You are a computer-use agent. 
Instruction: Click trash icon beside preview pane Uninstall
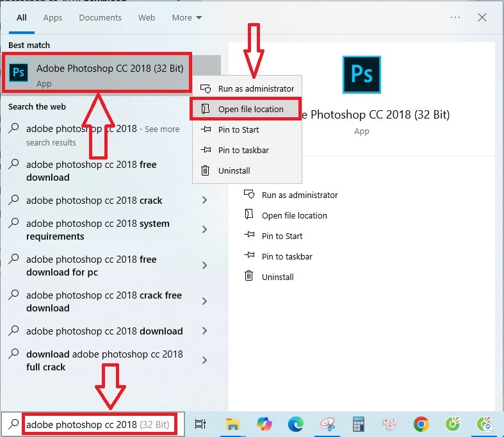point(248,276)
